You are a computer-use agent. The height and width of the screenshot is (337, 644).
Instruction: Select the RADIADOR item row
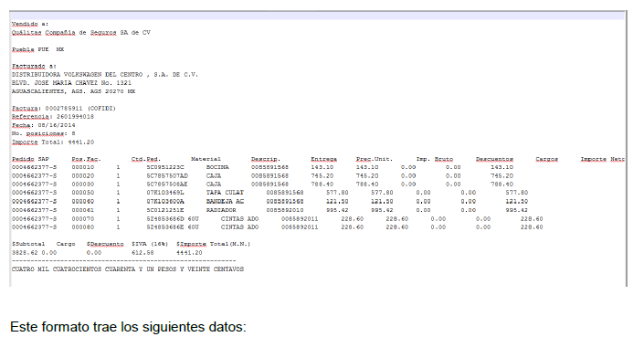269,210
